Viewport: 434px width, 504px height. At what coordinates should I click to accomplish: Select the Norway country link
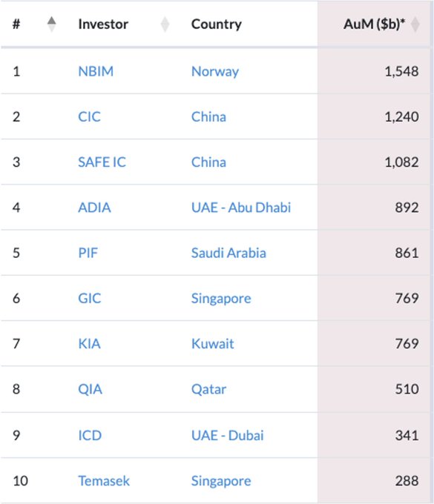pyautogui.click(x=215, y=72)
